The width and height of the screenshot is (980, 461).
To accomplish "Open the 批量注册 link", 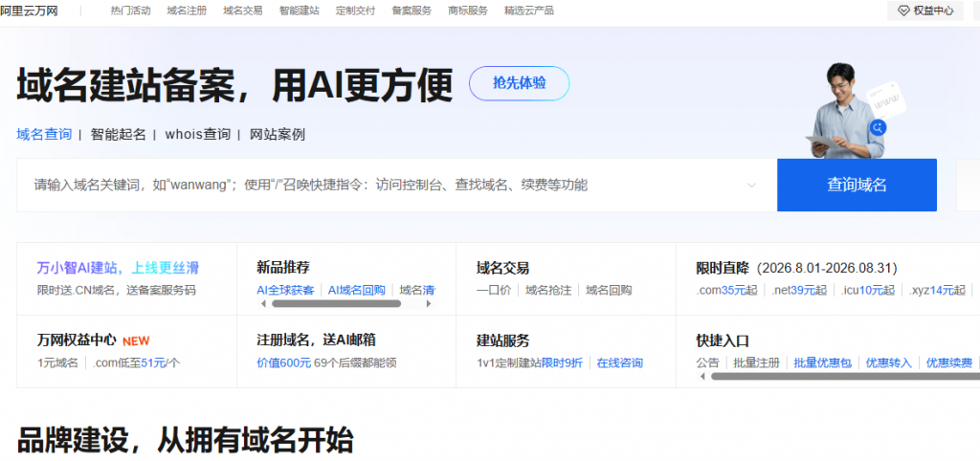I will coord(756,362).
